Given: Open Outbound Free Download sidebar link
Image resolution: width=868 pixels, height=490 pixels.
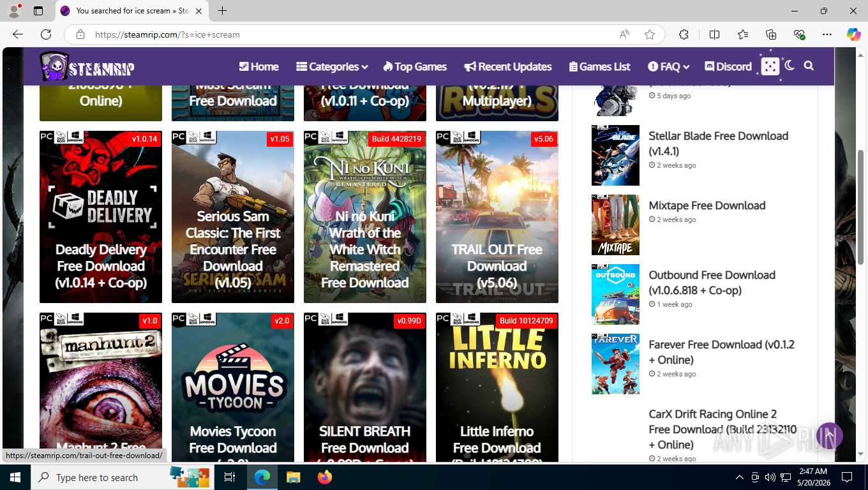Looking at the screenshot, I should (712, 283).
